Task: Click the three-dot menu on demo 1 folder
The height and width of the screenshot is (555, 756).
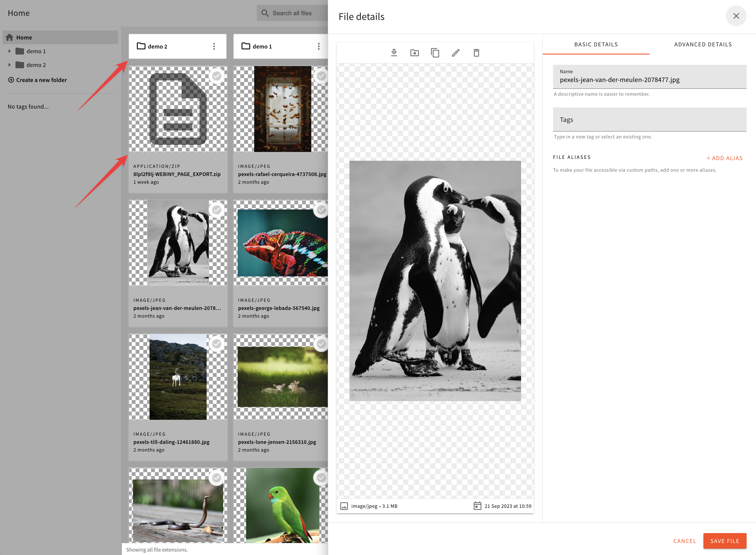Action: click(x=319, y=46)
